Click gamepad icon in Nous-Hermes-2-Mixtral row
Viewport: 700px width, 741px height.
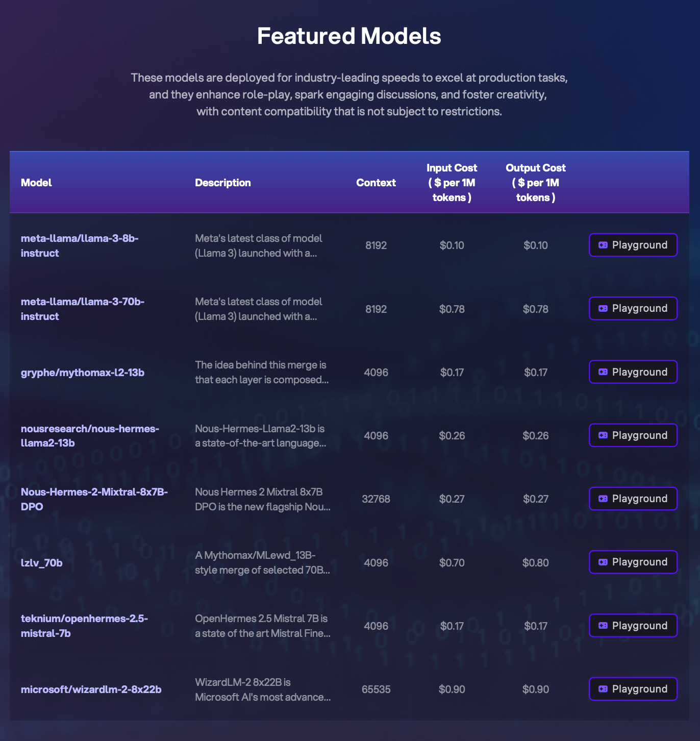tap(603, 499)
